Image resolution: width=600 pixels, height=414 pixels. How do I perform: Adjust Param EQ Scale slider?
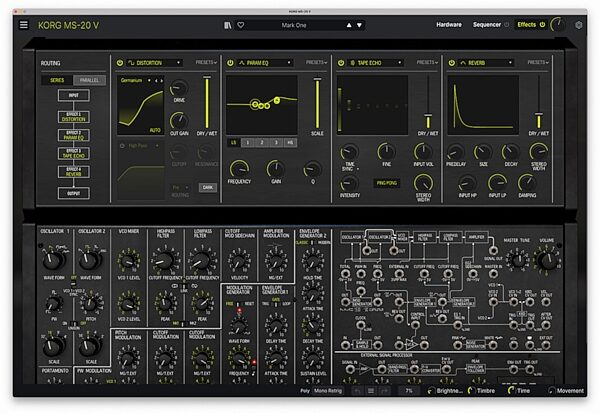coord(317,103)
